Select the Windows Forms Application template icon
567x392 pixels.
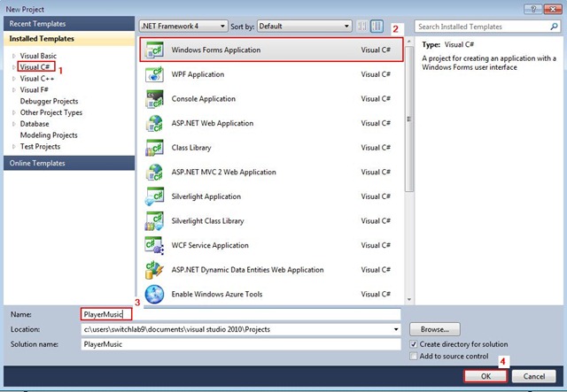(x=154, y=50)
